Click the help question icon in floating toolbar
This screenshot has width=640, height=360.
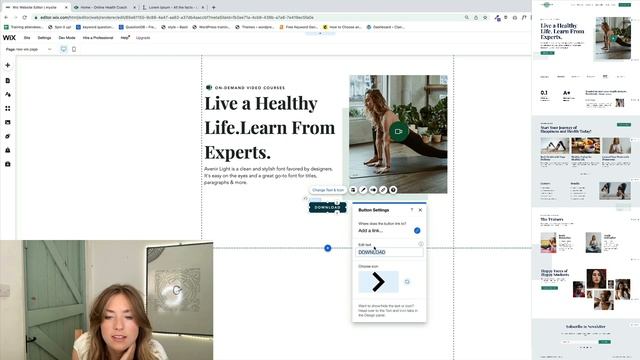(393, 190)
